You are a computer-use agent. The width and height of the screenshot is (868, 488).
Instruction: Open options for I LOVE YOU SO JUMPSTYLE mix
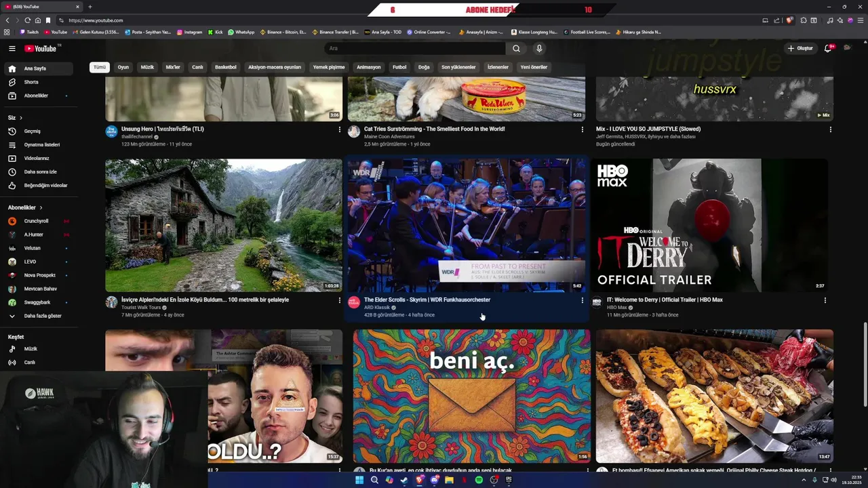tap(830, 129)
